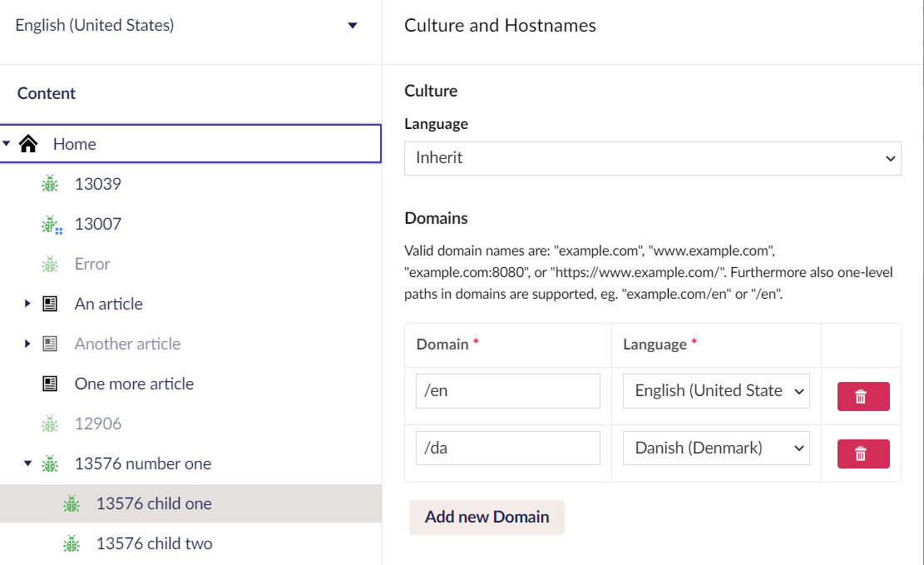Delete the /en domain row
This screenshot has width=924, height=565.
click(863, 396)
